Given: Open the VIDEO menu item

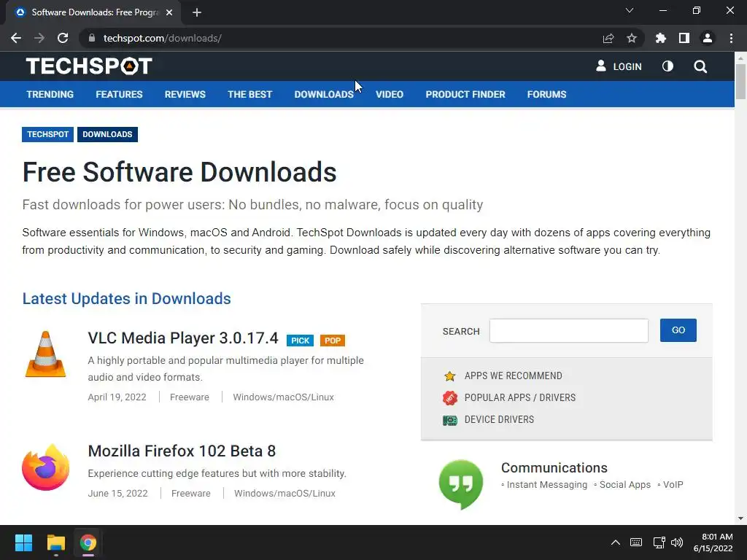Looking at the screenshot, I should (390, 94).
